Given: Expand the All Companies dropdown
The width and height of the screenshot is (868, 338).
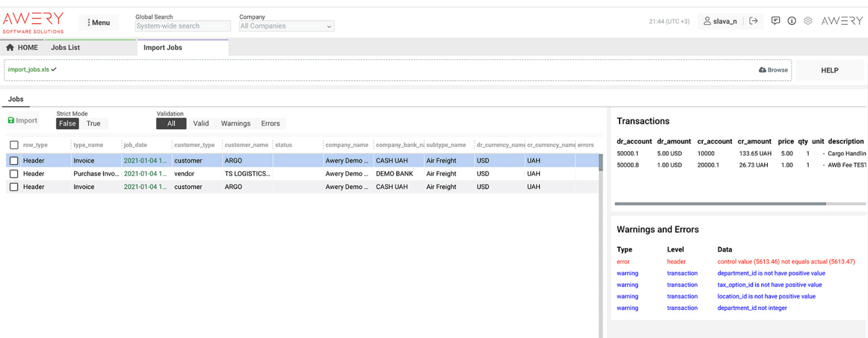Looking at the screenshot, I should [x=287, y=26].
